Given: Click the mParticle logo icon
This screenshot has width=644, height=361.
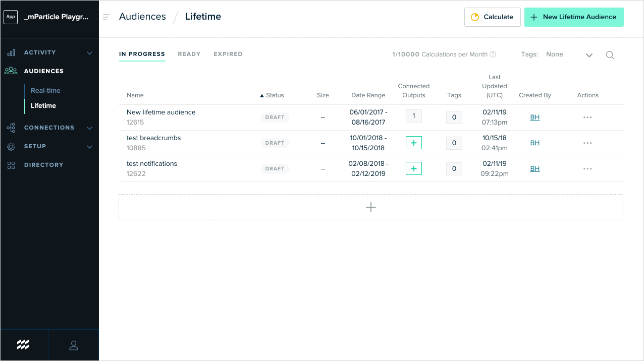Looking at the screenshot, I should (23, 345).
